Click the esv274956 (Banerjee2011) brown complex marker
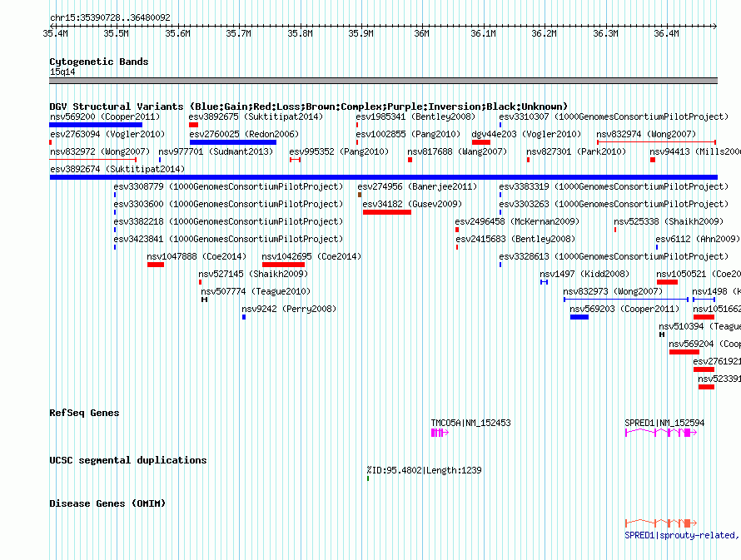 point(360,195)
